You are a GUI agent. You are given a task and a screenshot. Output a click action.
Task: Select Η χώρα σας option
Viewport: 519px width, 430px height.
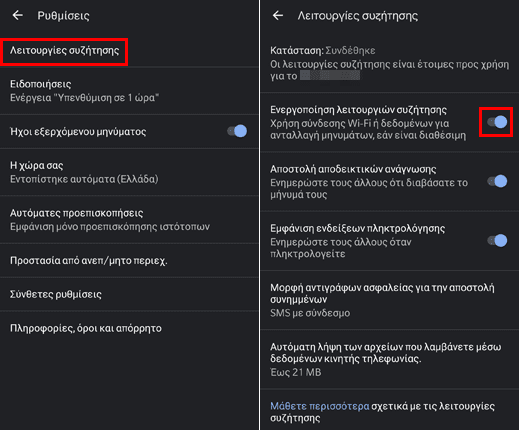pyautogui.click(x=129, y=172)
